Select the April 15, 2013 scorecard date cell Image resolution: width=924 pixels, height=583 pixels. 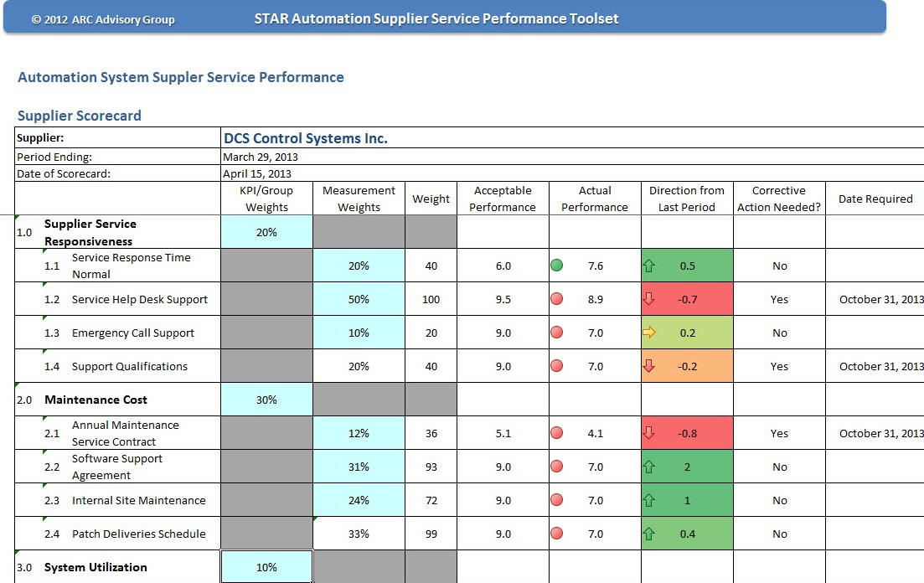257,173
